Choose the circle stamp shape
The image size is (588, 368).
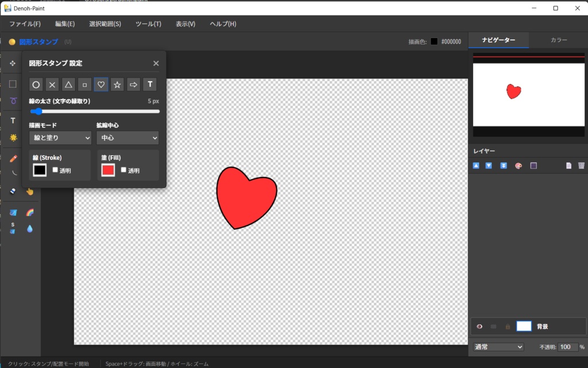point(36,85)
